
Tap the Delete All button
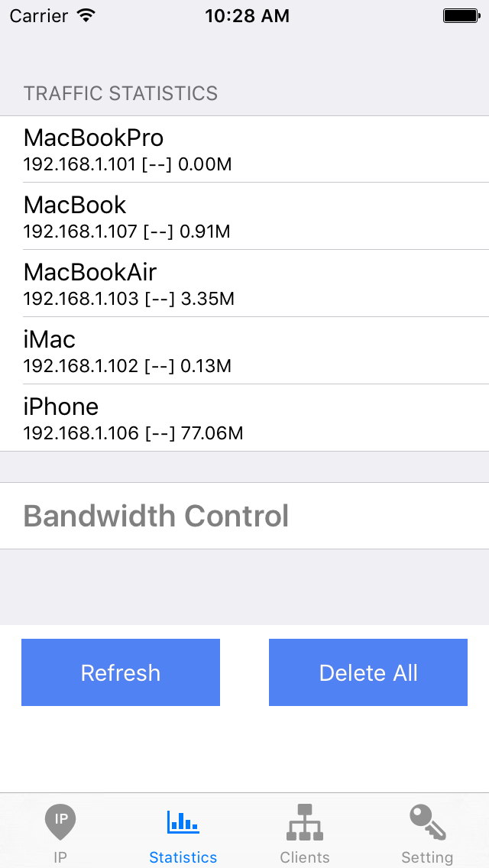coord(368,672)
